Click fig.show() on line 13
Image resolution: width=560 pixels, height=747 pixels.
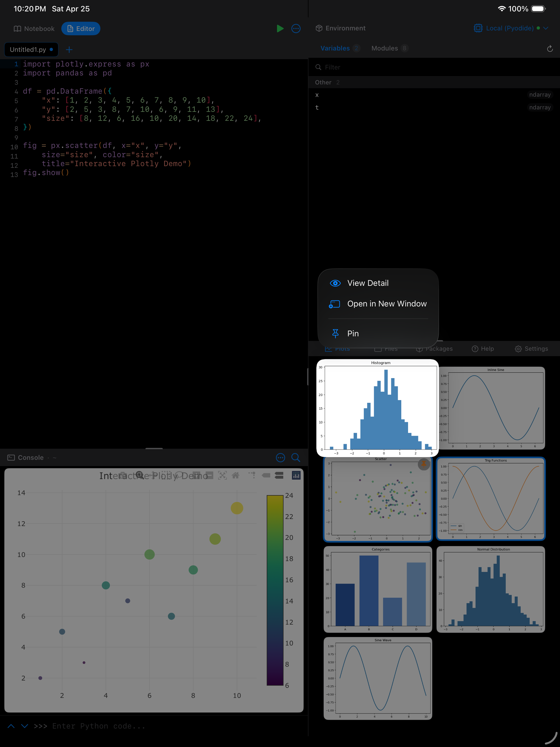tap(46, 173)
